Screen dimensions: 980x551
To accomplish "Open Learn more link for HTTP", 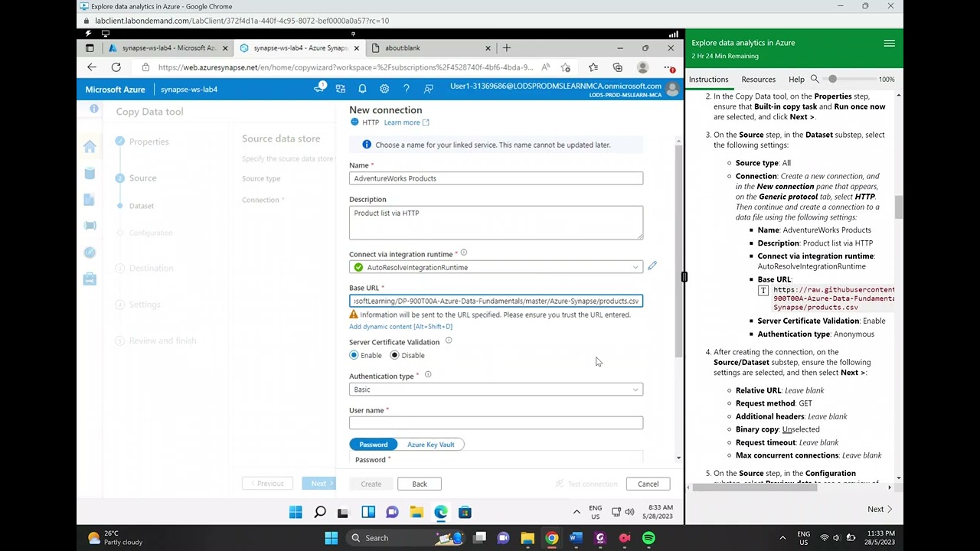I will pos(406,122).
